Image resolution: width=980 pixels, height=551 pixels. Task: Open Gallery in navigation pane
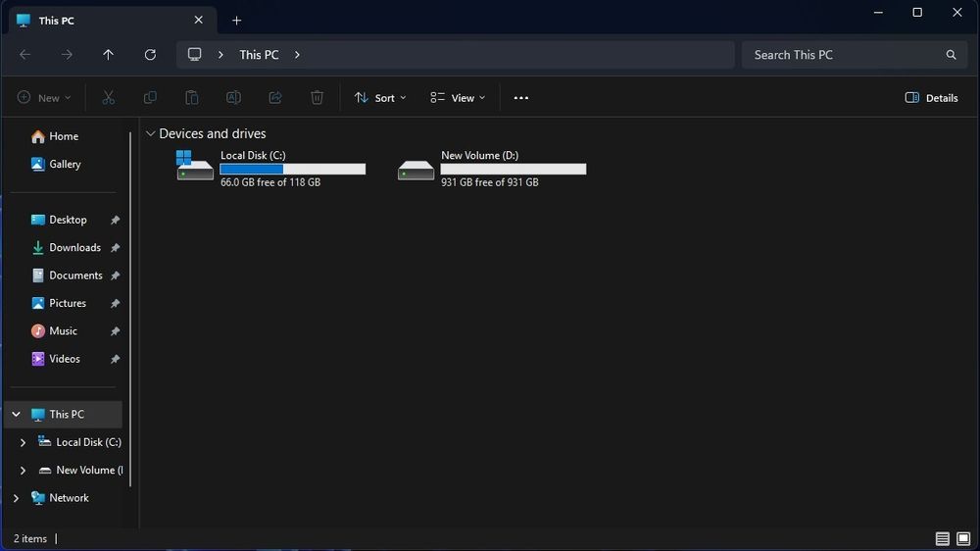click(56, 164)
